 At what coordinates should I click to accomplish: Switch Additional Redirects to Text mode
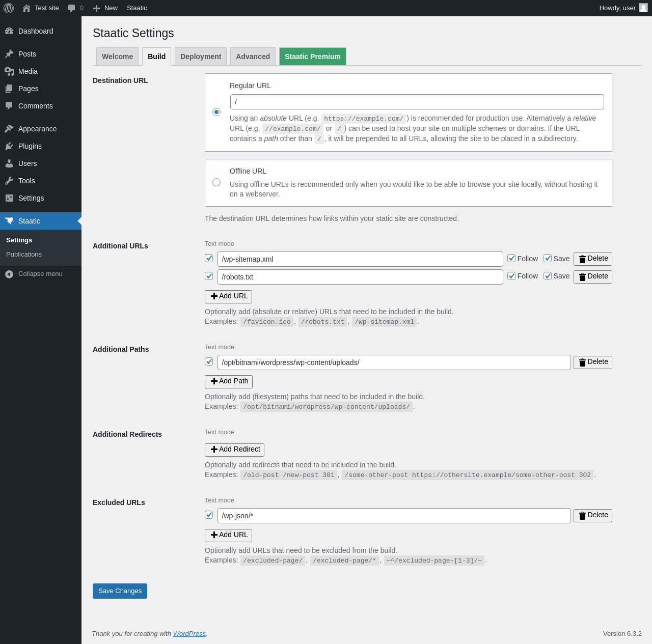[220, 432]
